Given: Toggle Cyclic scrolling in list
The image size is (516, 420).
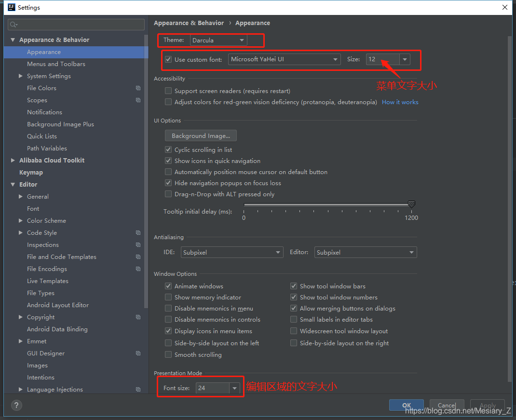Looking at the screenshot, I should 168,150.
